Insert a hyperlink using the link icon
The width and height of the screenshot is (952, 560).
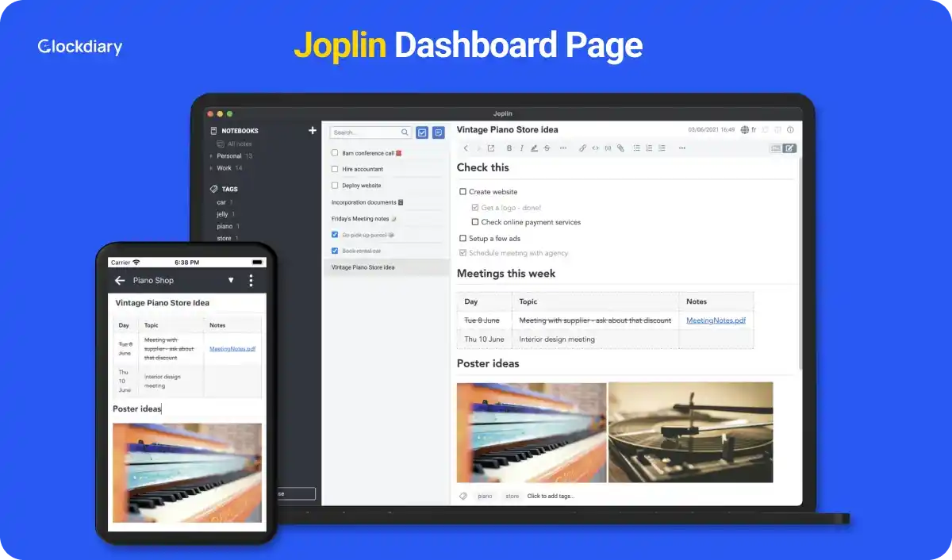[582, 148]
